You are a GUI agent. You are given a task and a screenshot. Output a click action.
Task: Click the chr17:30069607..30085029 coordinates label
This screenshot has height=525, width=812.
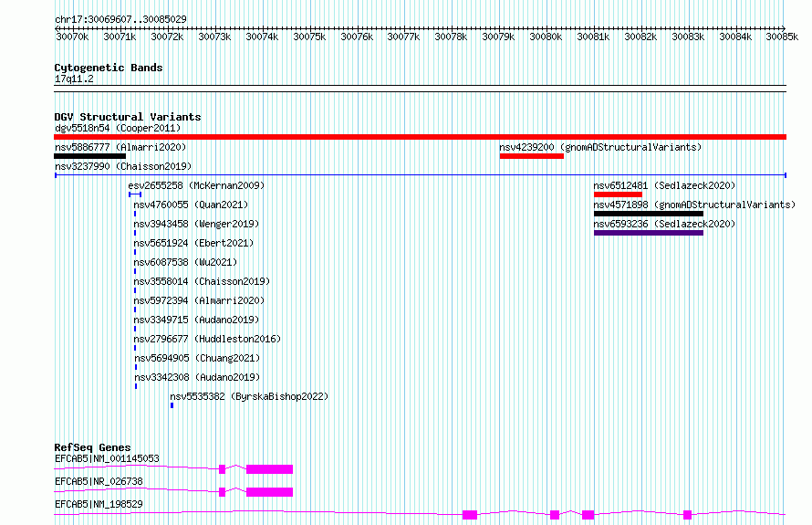pyautogui.click(x=120, y=19)
